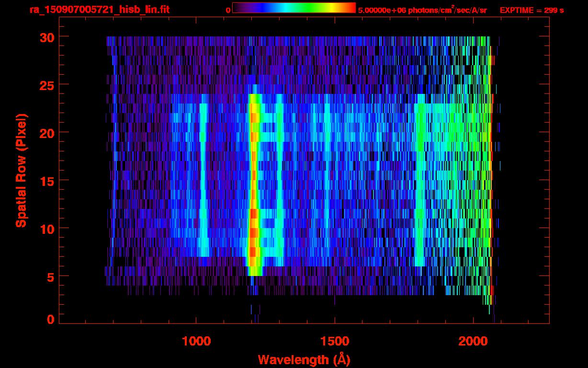
Task: Select the 2000 tick label on the wavelength axis
Action: (x=473, y=341)
